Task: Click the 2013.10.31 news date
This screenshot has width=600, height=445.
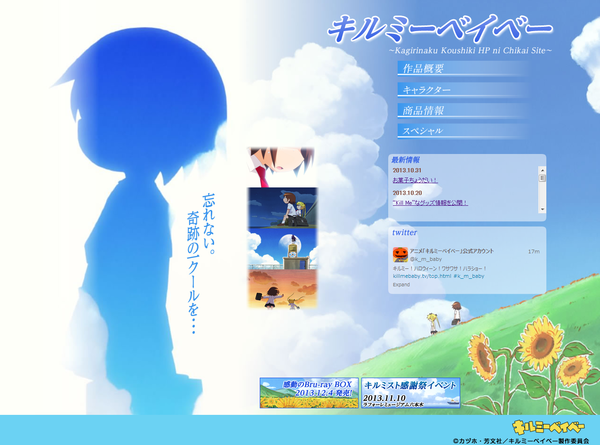Action: pos(407,170)
